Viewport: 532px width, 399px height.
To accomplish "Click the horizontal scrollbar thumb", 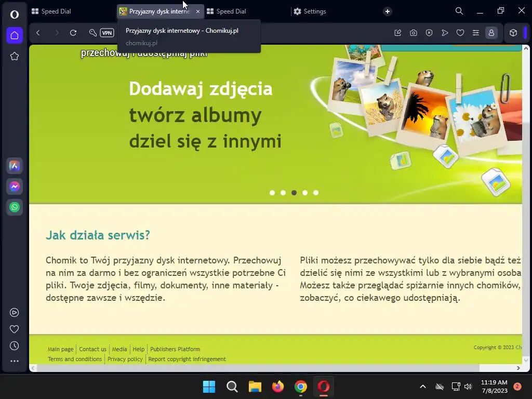I will pos(258,368).
